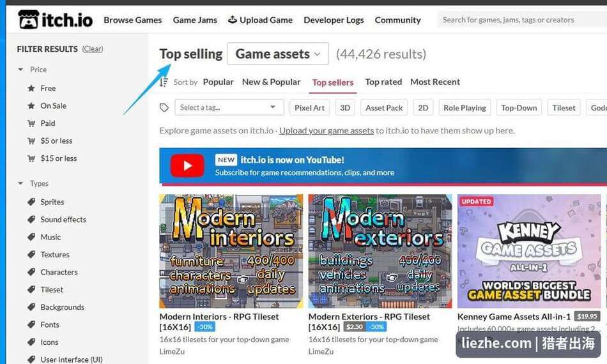Select the Music type filter
Screen dimensions: 607x364
[50, 237]
